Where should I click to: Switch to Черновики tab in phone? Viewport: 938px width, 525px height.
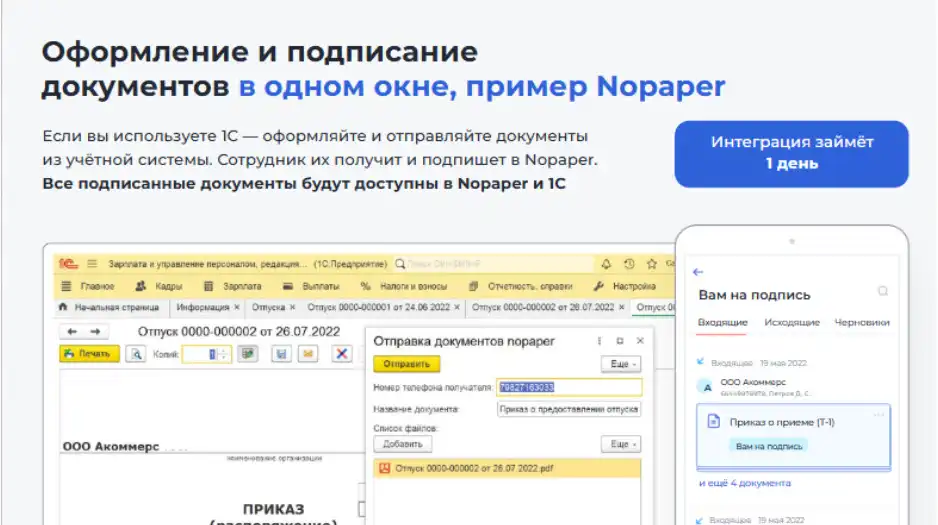862,323
